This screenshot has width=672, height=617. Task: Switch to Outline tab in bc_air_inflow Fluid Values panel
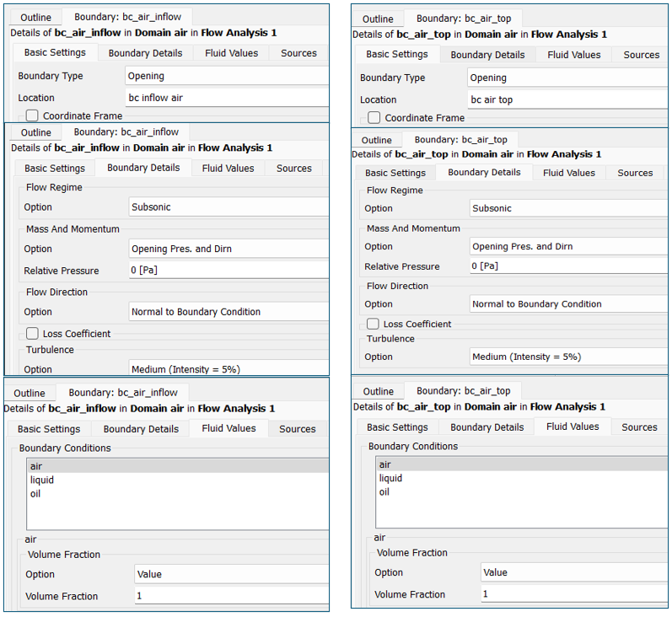[30, 394]
